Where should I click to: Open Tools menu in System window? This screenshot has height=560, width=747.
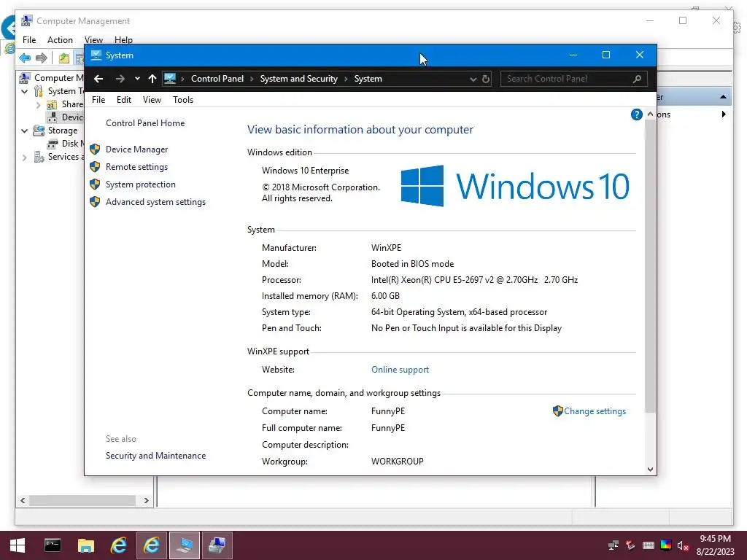[x=183, y=100]
